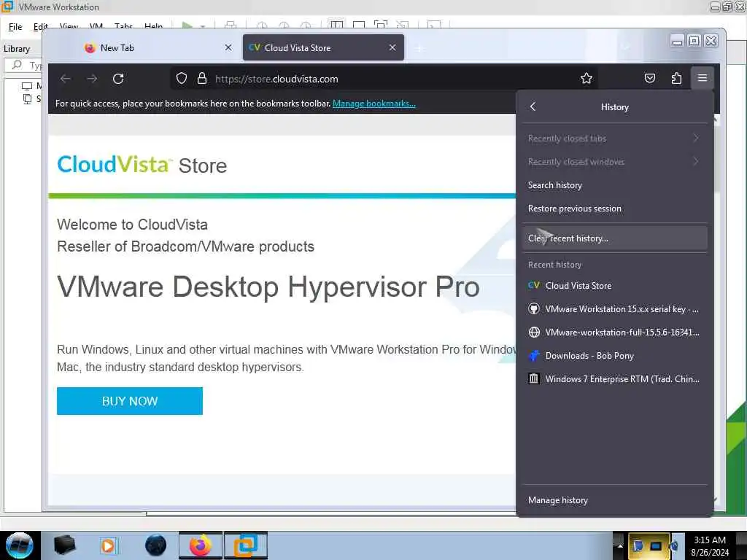The width and height of the screenshot is (747, 560).
Task: Open VMware Workstation File menu
Action: tap(15, 27)
